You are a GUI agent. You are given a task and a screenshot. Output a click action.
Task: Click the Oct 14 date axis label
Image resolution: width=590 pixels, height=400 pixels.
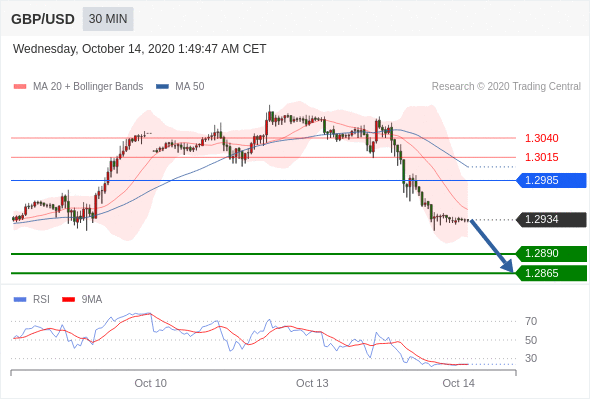(x=458, y=383)
